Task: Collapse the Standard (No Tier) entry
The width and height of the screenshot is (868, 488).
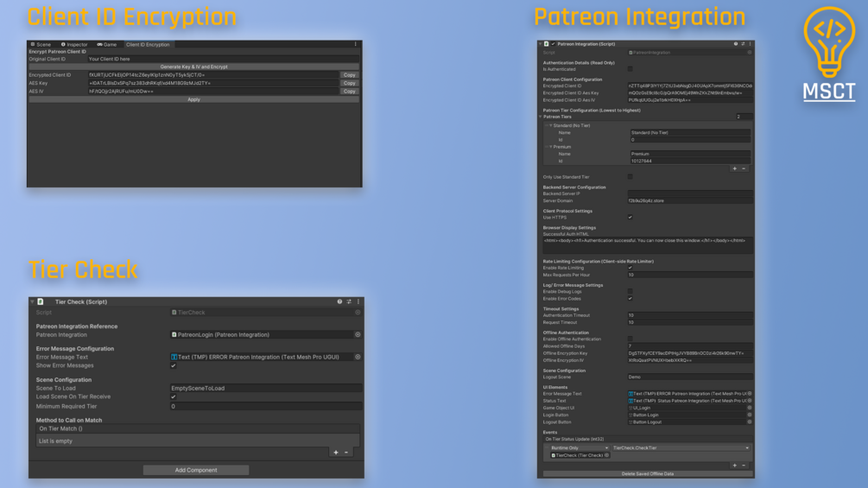Action: tap(551, 125)
